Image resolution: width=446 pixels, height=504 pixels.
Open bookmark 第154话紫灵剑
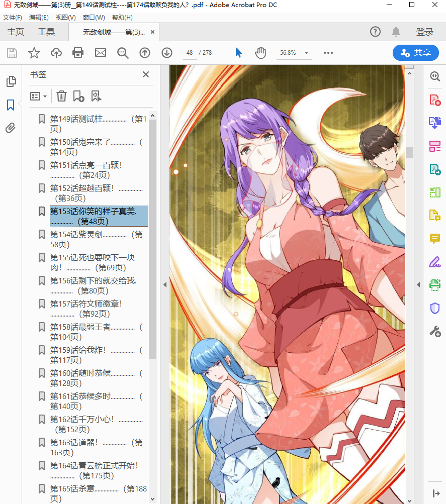(x=97, y=240)
